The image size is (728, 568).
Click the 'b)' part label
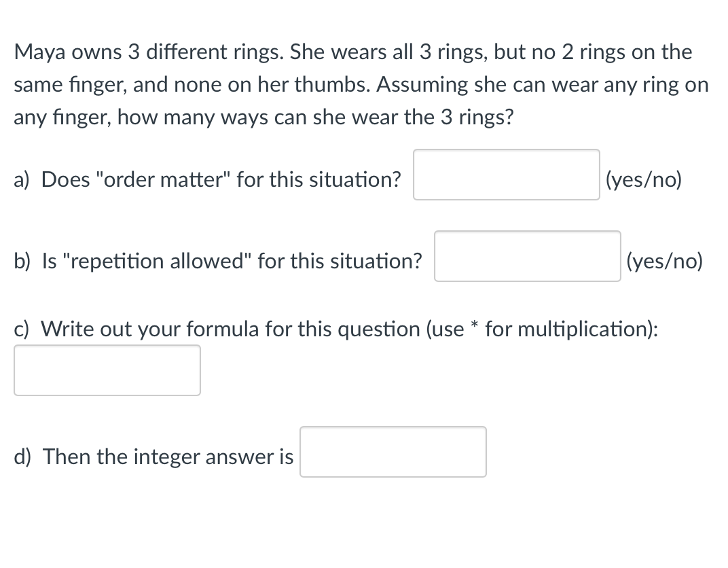click(22, 261)
